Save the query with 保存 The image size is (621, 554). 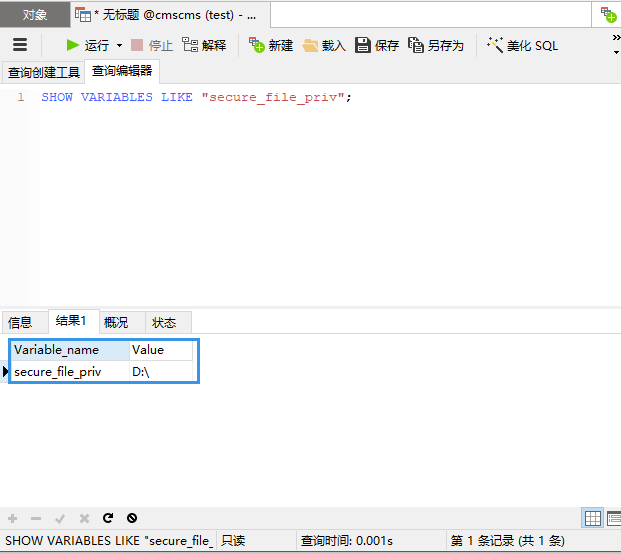tap(377, 45)
